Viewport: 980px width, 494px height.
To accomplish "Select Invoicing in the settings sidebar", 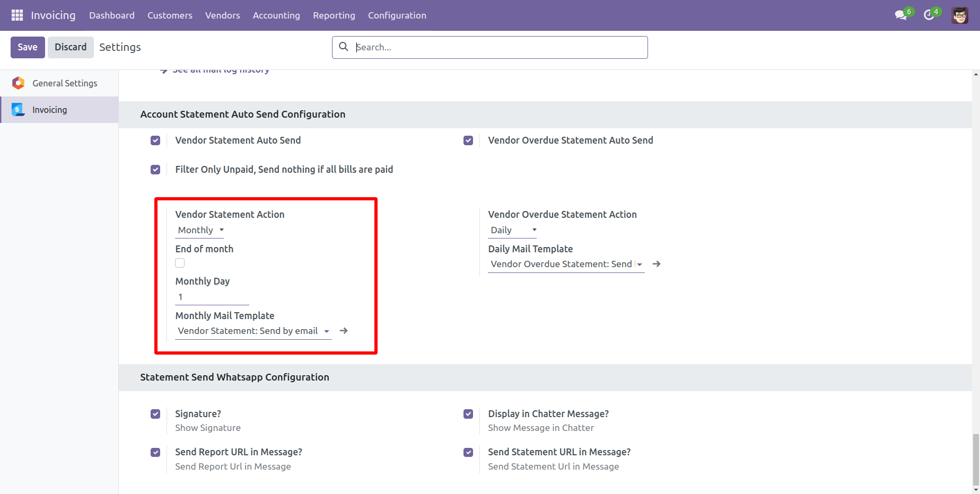I will [x=59, y=110].
